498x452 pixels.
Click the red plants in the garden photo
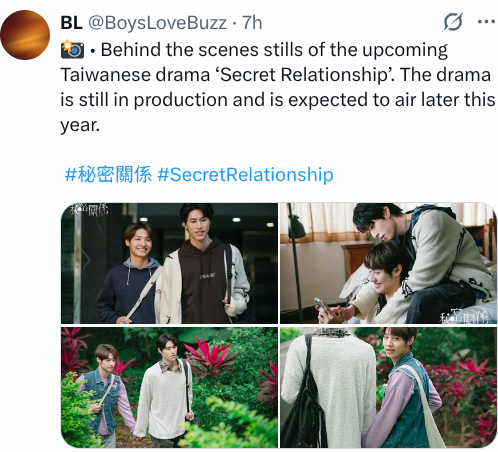coord(209,357)
